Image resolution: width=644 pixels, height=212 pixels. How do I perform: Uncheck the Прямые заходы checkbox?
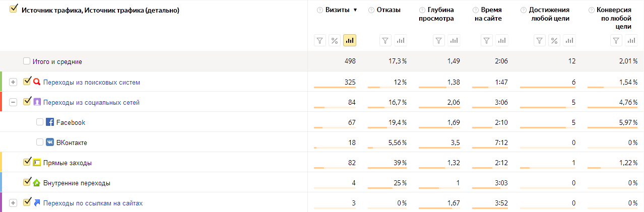click(x=27, y=162)
